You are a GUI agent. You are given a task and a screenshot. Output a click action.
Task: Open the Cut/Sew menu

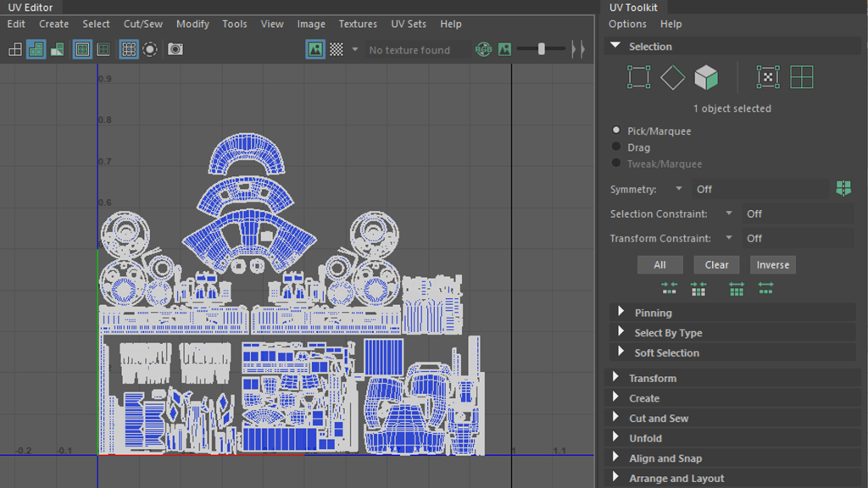pyautogui.click(x=142, y=24)
